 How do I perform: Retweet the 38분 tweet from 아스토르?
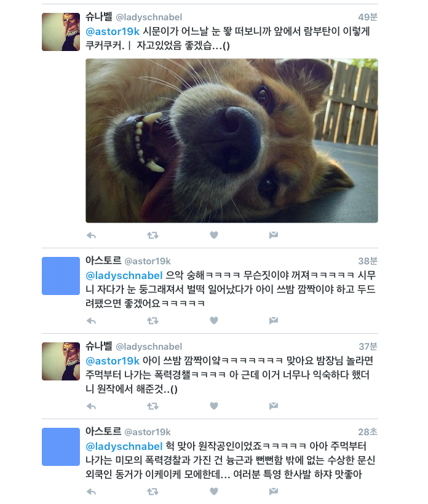pos(153,320)
